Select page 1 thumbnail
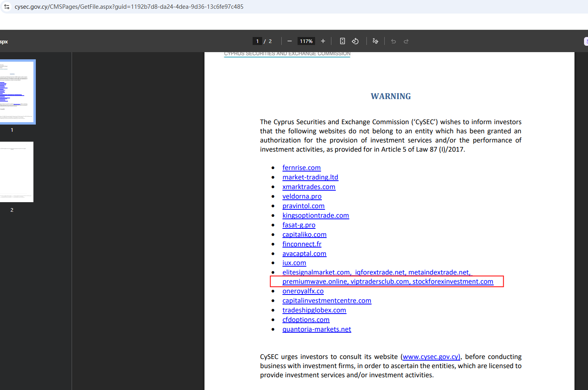588x390 pixels. click(x=17, y=92)
